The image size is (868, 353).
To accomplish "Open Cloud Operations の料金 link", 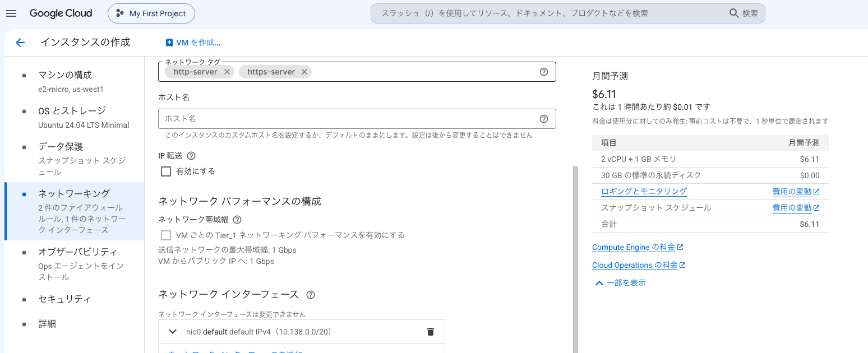I will [639, 265].
